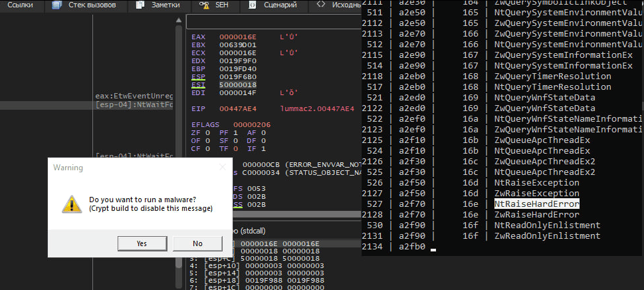Click the search field above the registers
The width and height of the screenshot is (644, 290).
click(x=274, y=22)
